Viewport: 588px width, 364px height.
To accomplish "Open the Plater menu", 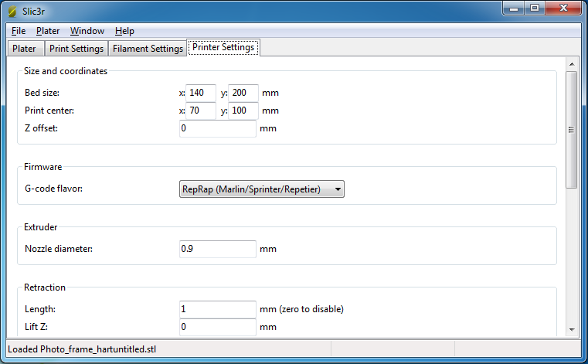I will (48, 31).
